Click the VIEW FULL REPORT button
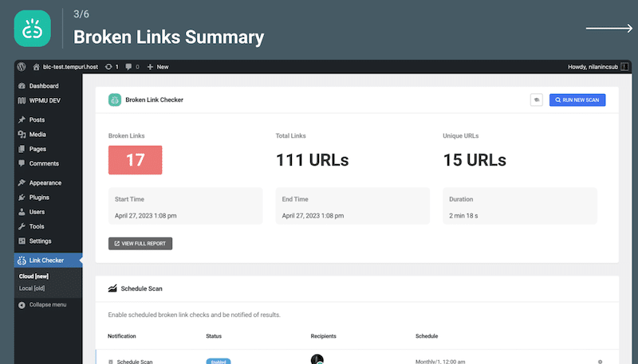Viewport: 638px width, 364px height. pos(140,244)
